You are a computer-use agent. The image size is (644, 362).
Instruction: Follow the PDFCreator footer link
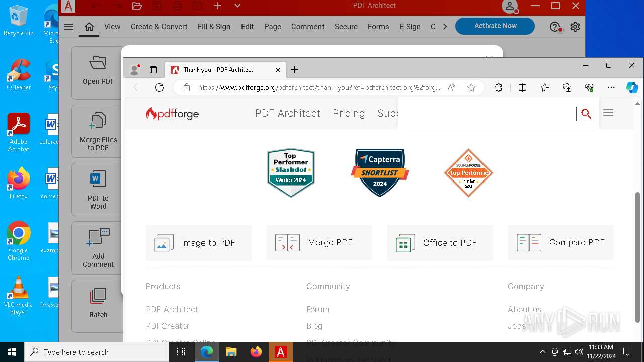[x=168, y=326]
